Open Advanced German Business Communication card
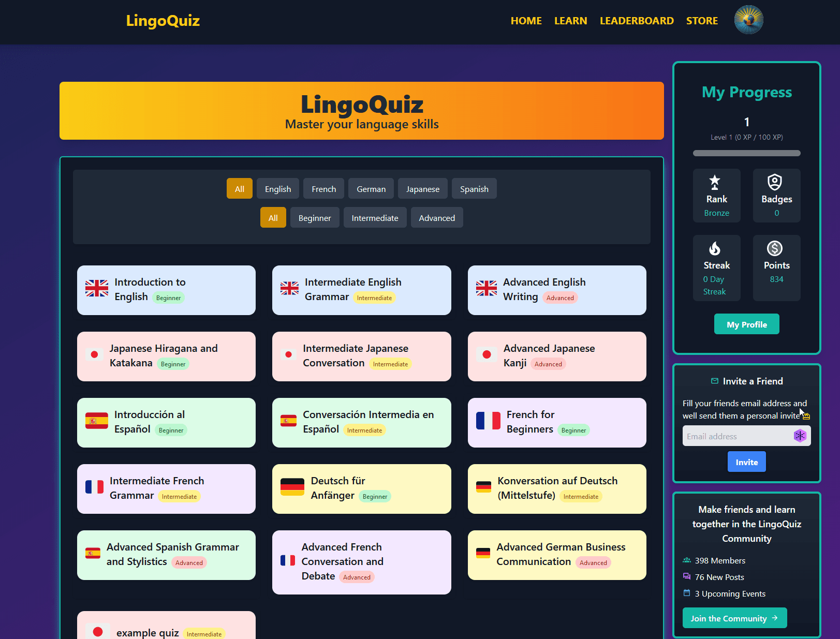Screen dimensions: 840x639 pos(557,555)
